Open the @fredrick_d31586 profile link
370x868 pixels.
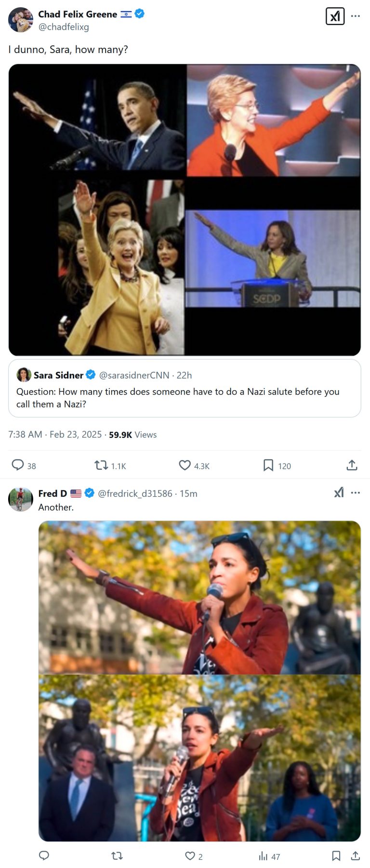[x=135, y=493]
